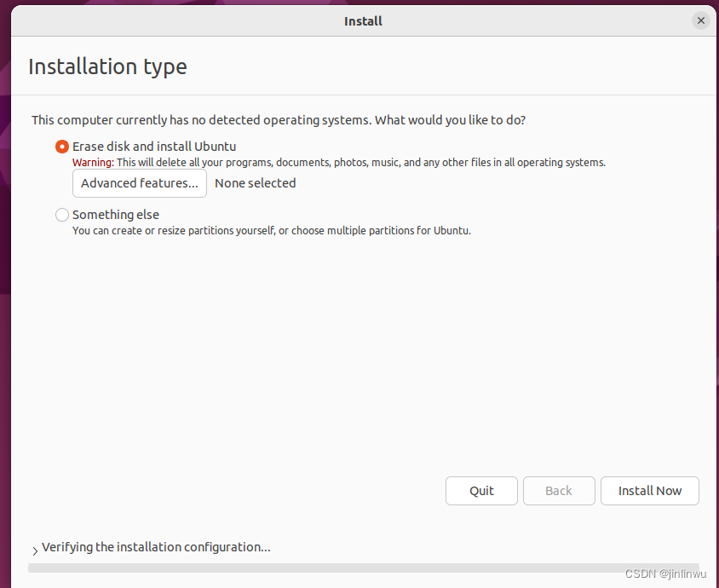Open the Advanced features dialog

[139, 183]
